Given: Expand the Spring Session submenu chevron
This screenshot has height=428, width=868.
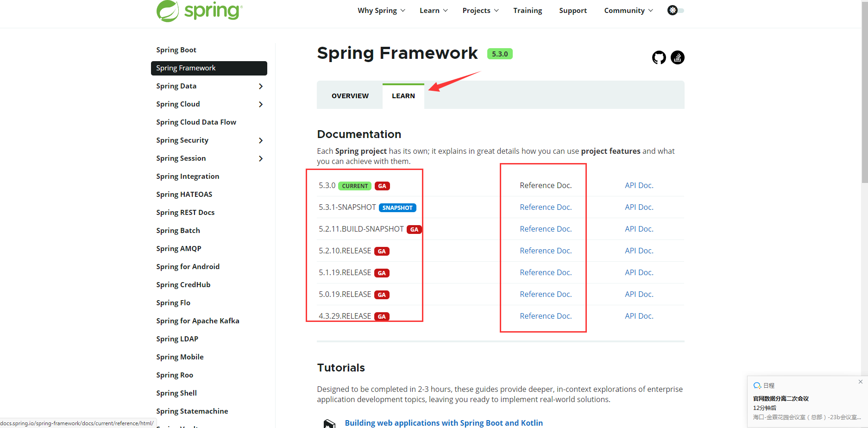Looking at the screenshot, I should (x=261, y=158).
